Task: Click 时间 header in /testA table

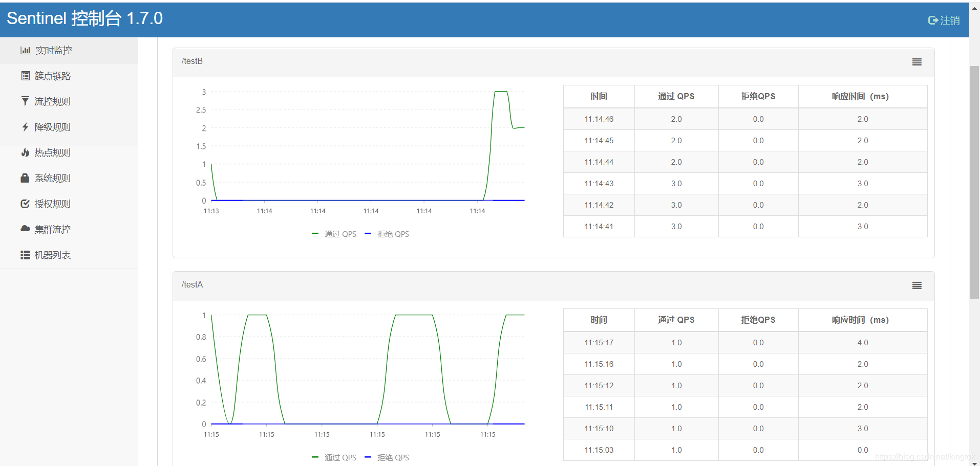Action: pyautogui.click(x=599, y=320)
